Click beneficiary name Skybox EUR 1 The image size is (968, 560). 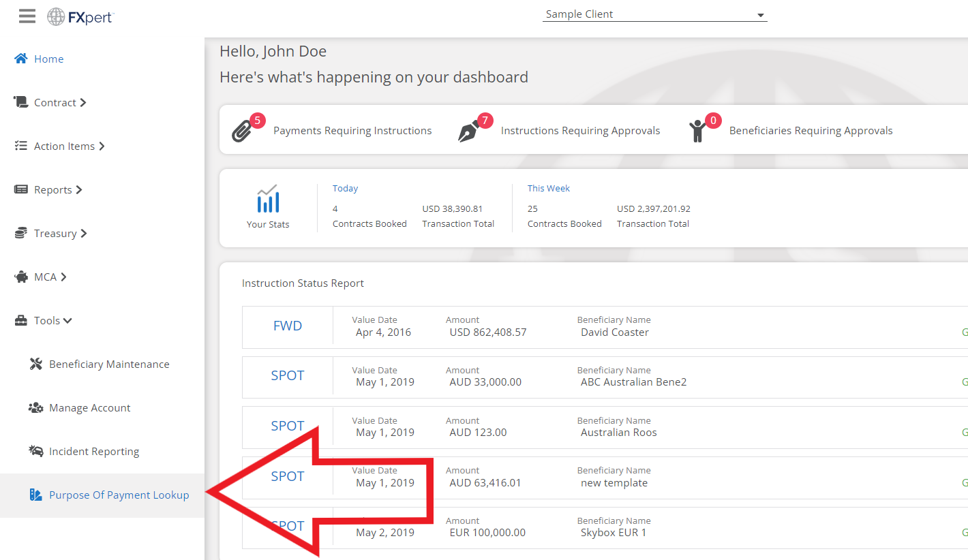[x=614, y=533]
